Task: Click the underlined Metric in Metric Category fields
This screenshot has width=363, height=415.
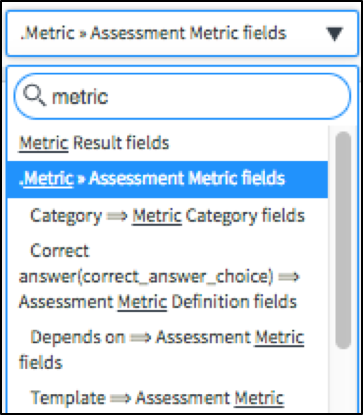Action: click(x=157, y=216)
